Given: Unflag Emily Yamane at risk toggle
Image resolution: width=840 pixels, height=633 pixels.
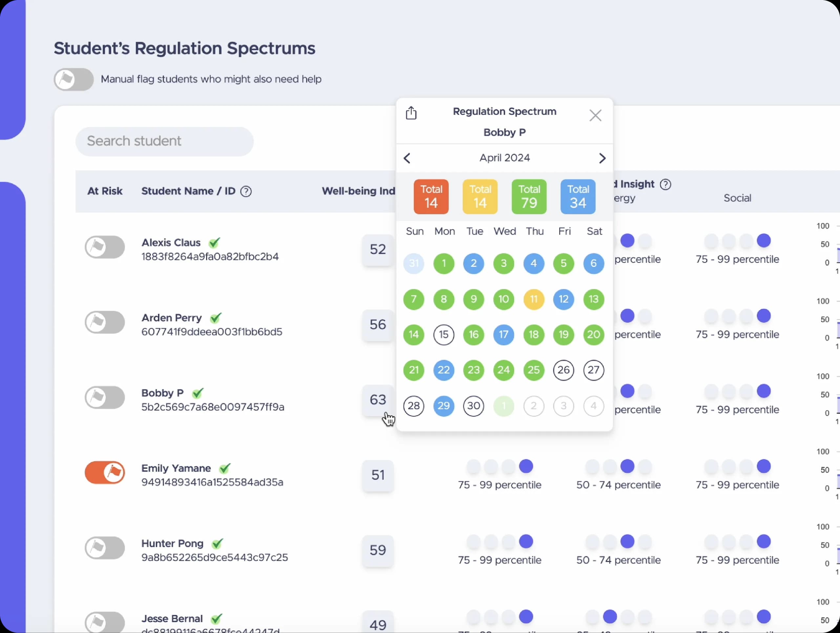Looking at the screenshot, I should pyautogui.click(x=105, y=473).
